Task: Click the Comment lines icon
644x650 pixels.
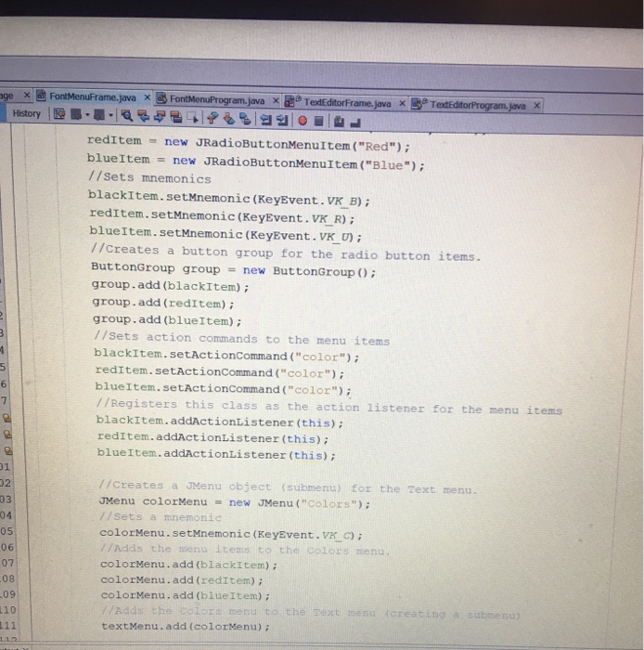Action: click(339, 122)
